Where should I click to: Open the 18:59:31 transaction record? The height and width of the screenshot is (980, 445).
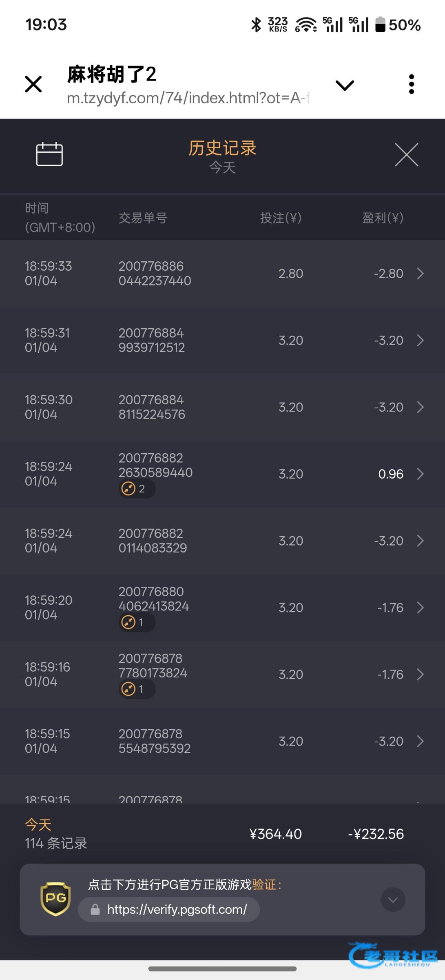(222, 340)
